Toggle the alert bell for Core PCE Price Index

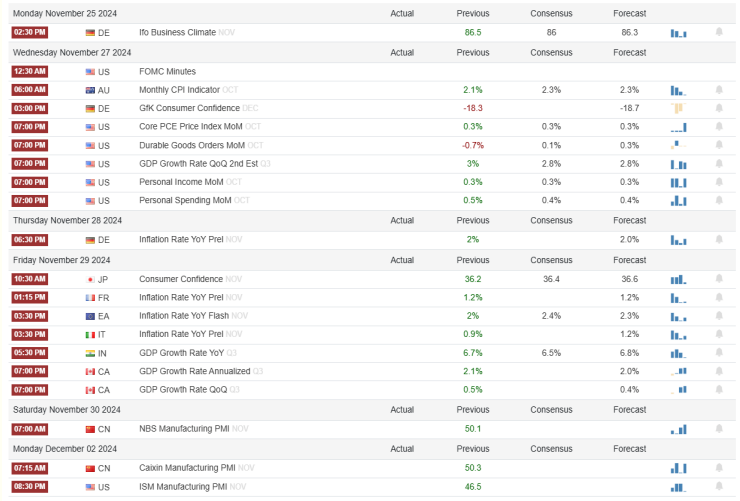coord(719,127)
